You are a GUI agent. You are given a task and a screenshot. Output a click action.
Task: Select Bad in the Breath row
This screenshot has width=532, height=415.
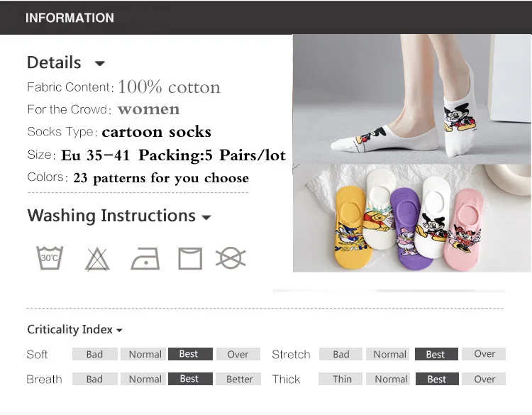(94, 379)
